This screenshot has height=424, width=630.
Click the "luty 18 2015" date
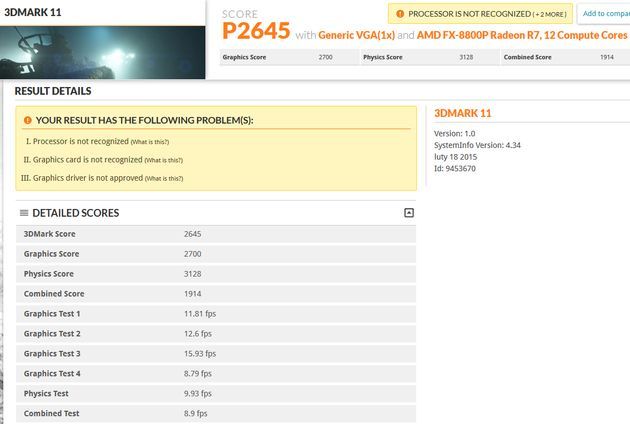455,157
